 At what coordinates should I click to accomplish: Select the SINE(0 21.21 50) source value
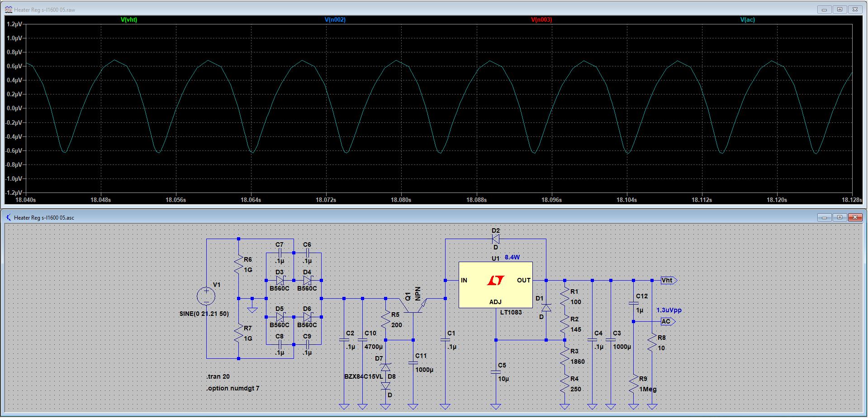[x=204, y=314]
